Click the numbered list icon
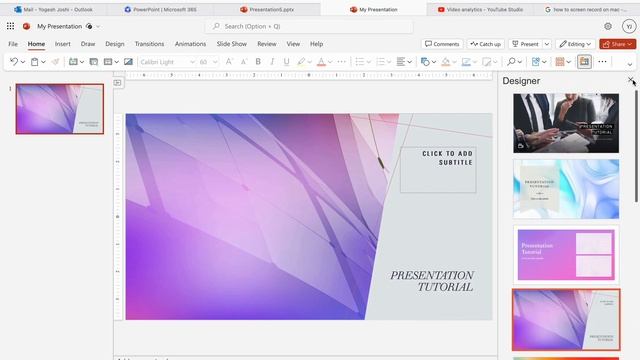The height and width of the screenshot is (360, 640). pos(380,62)
